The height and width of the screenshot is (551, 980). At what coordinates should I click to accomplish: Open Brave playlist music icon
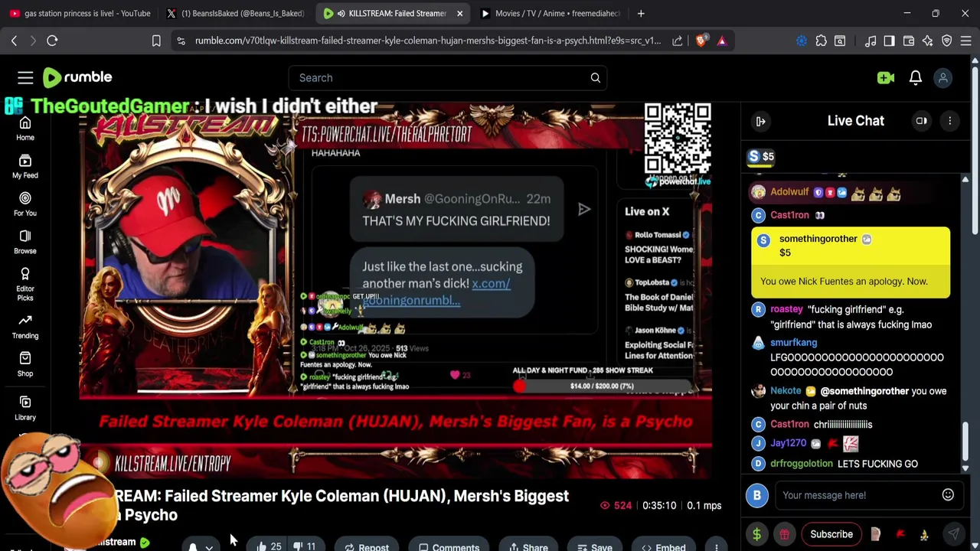tap(870, 41)
